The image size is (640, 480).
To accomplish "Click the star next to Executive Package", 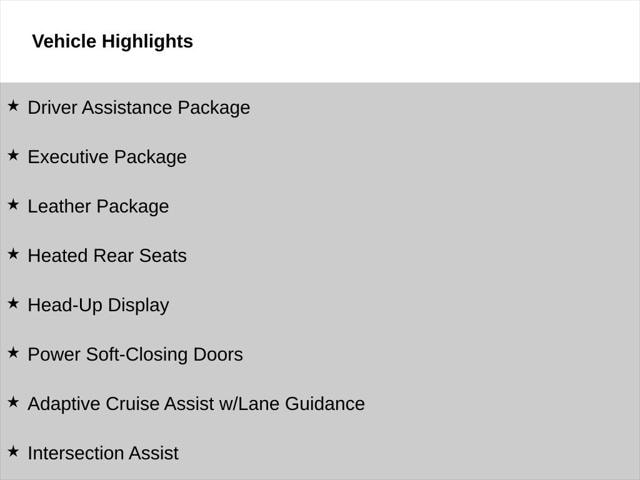I will [x=13, y=155].
